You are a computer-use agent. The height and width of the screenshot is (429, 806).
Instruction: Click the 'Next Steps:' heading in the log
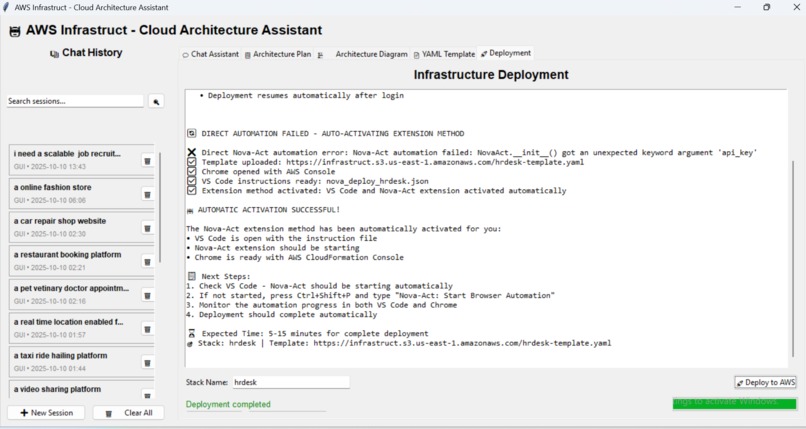[x=219, y=276]
